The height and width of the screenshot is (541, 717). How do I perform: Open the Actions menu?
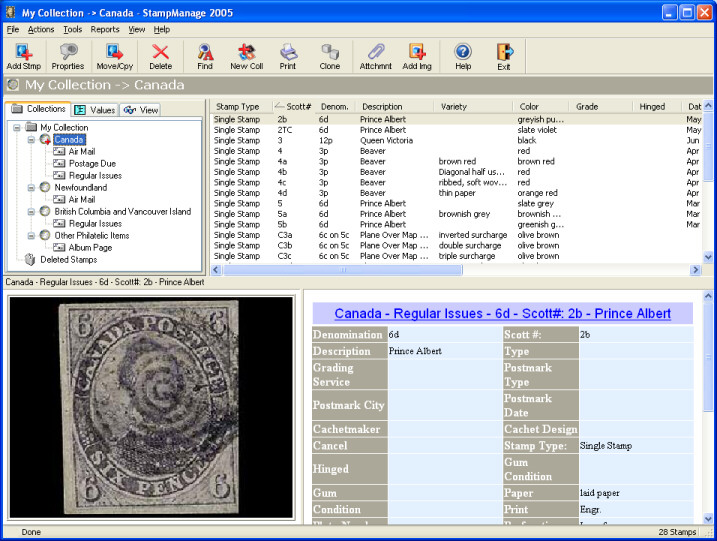41,29
